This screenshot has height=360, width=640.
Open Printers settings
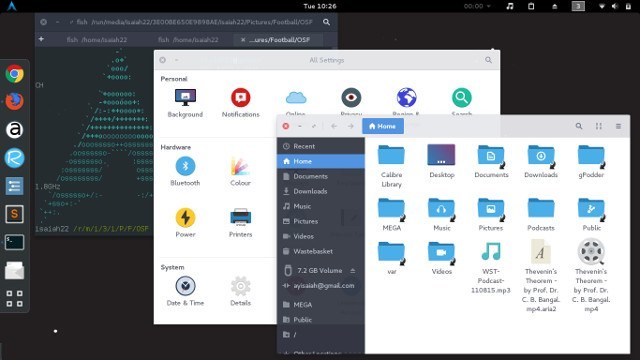[240, 223]
